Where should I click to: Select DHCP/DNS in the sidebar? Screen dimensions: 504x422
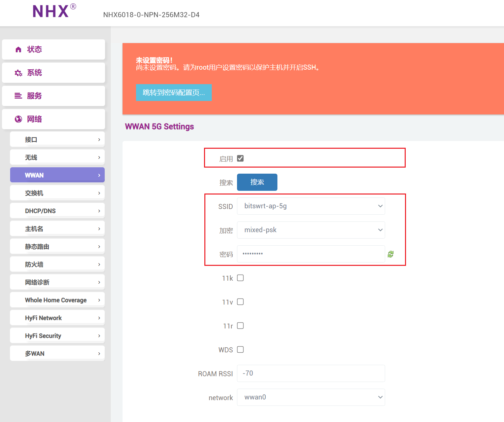[x=57, y=211]
